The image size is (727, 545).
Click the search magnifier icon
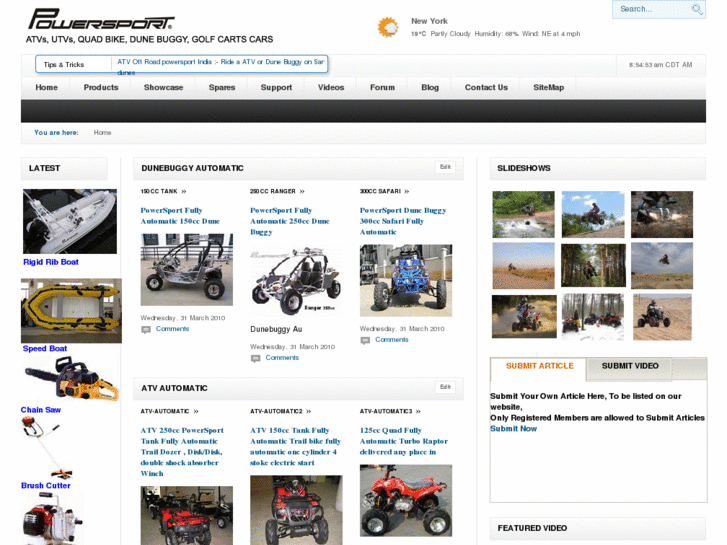[697, 9]
